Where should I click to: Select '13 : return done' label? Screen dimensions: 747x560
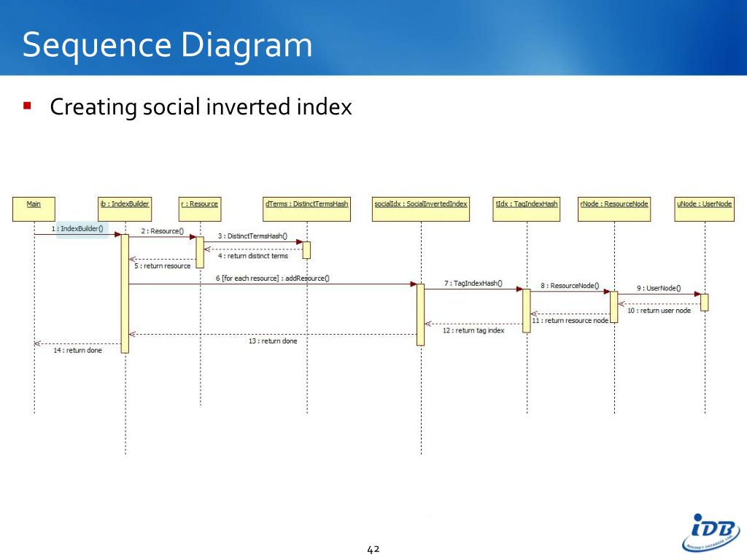pos(273,341)
